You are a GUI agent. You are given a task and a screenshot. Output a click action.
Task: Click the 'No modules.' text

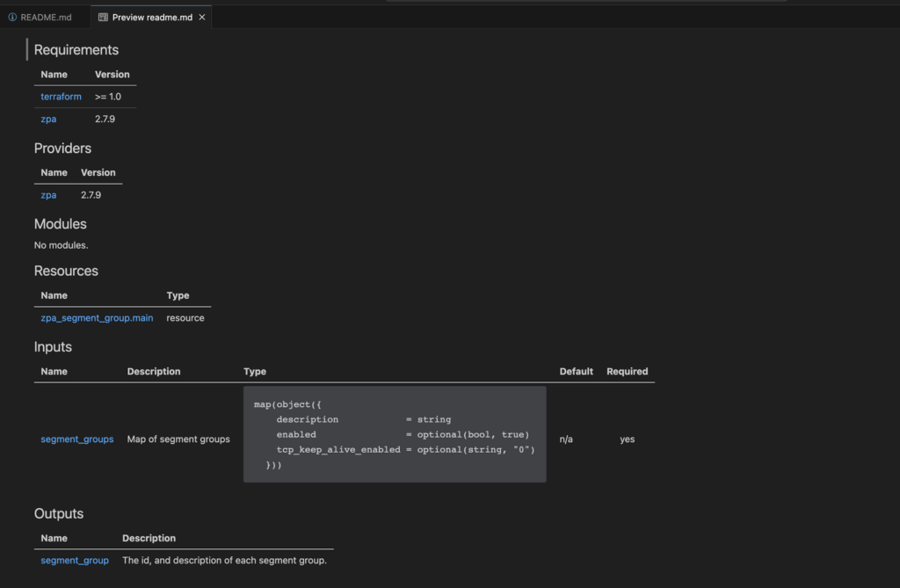[62, 245]
